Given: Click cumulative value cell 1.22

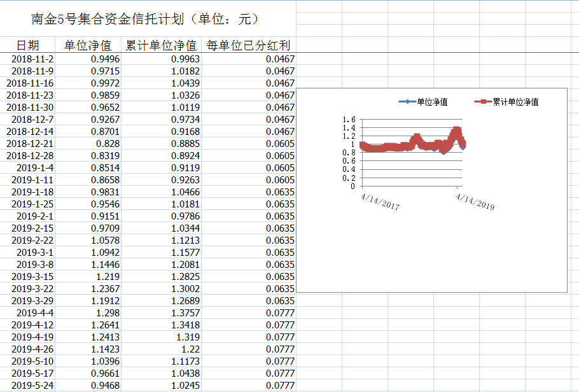Looking at the screenshot, I should coord(162,349).
